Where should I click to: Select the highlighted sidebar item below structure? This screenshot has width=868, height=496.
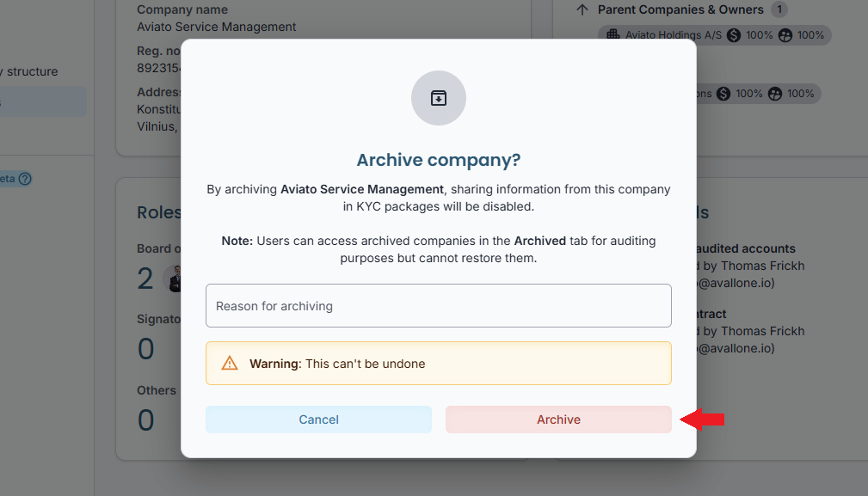[x=43, y=101]
